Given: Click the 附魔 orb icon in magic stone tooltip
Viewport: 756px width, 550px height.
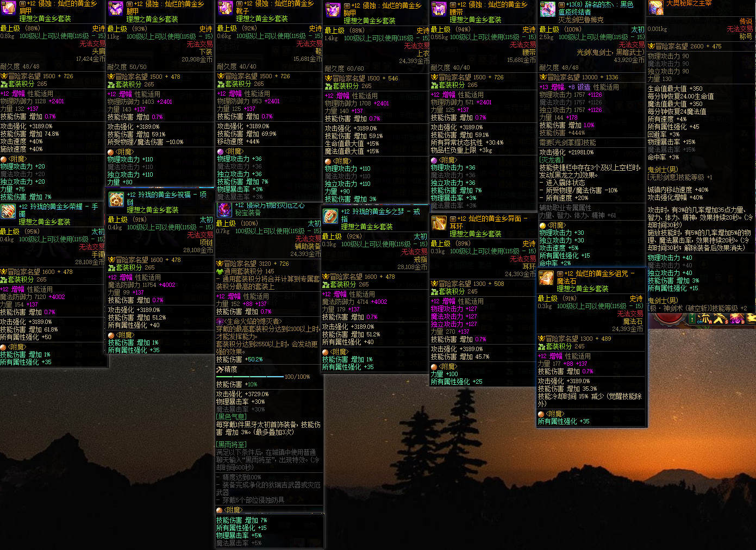Looking at the screenshot, I should coord(541,414).
